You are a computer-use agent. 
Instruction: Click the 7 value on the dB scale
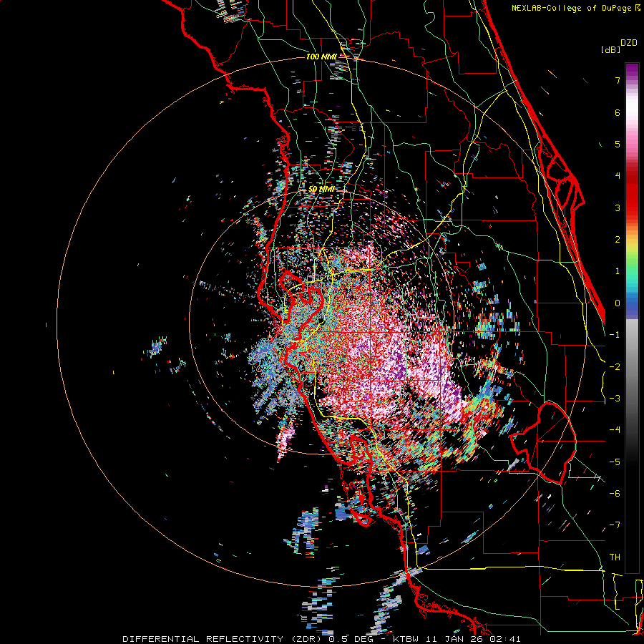(x=618, y=80)
